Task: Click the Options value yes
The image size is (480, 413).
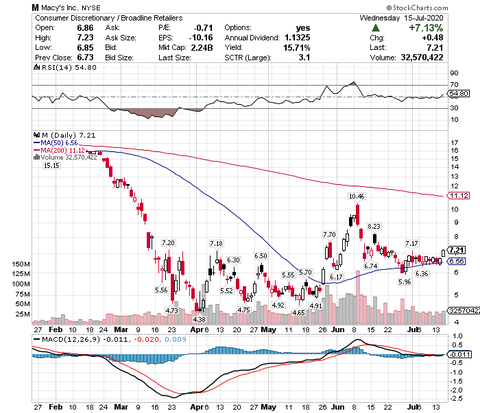Action: point(303,28)
